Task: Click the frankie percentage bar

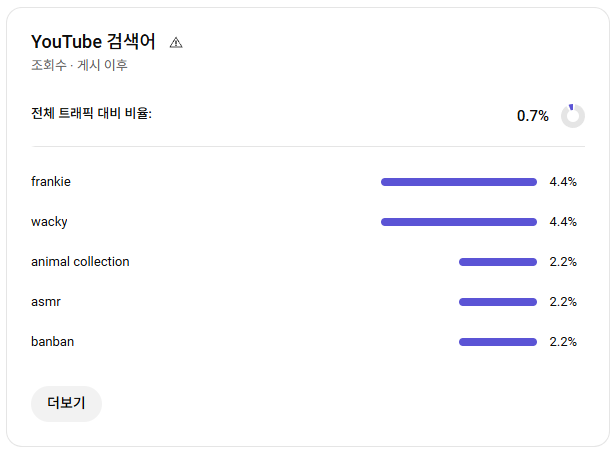Action: coord(459,182)
